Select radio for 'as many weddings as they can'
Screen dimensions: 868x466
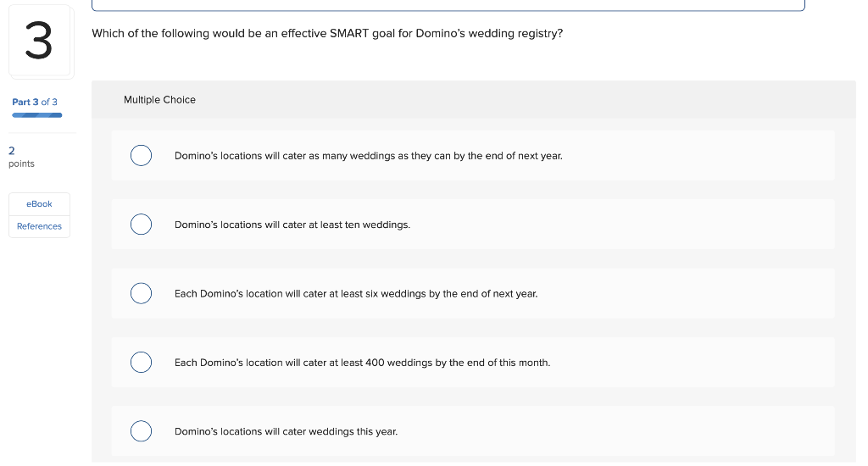(x=142, y=156)
